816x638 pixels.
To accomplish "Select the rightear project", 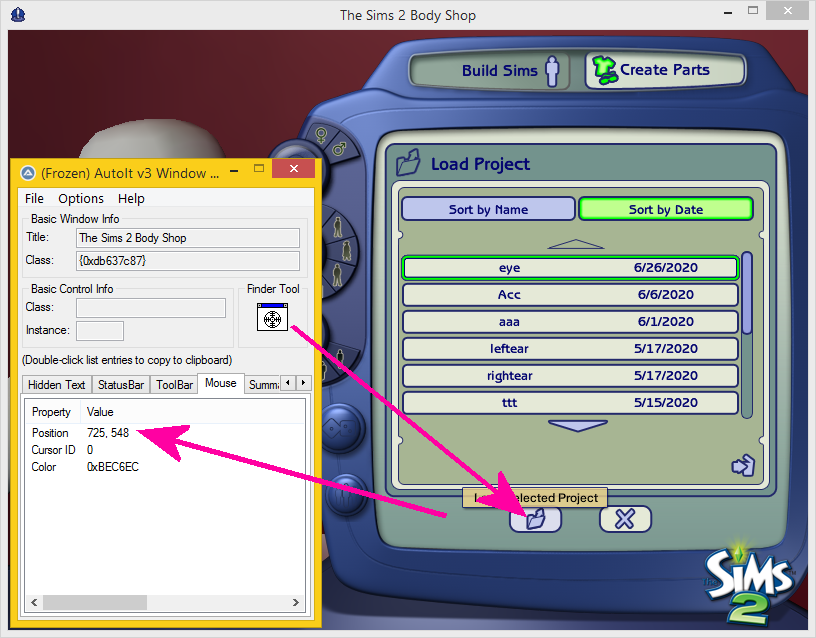I will 570,376.
